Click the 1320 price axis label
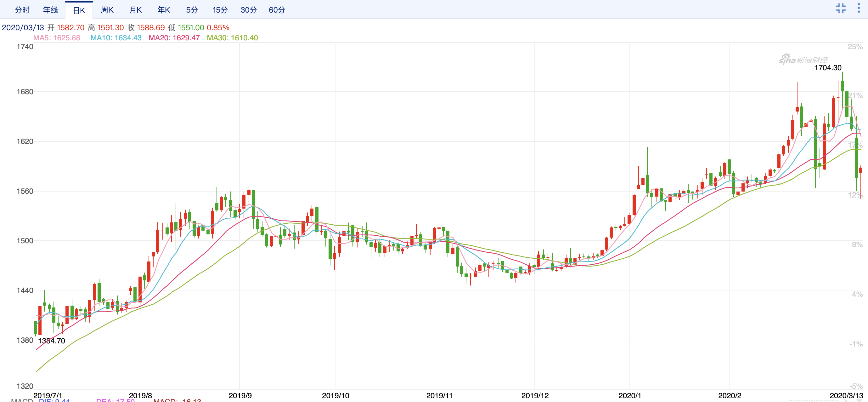The width and height of the screenshot is (868, 402). (25, 387)
